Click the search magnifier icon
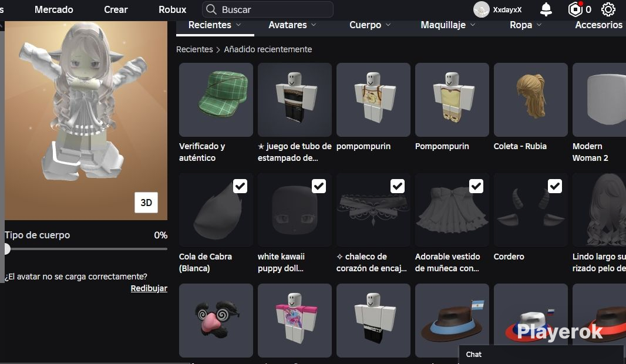 tap(211, 9)
